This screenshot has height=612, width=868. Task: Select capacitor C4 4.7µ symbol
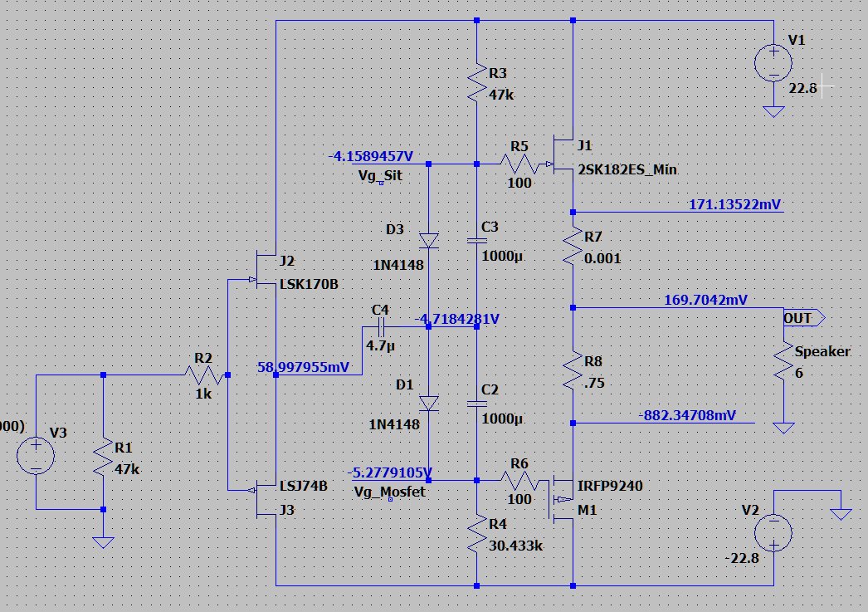(381, 327)
